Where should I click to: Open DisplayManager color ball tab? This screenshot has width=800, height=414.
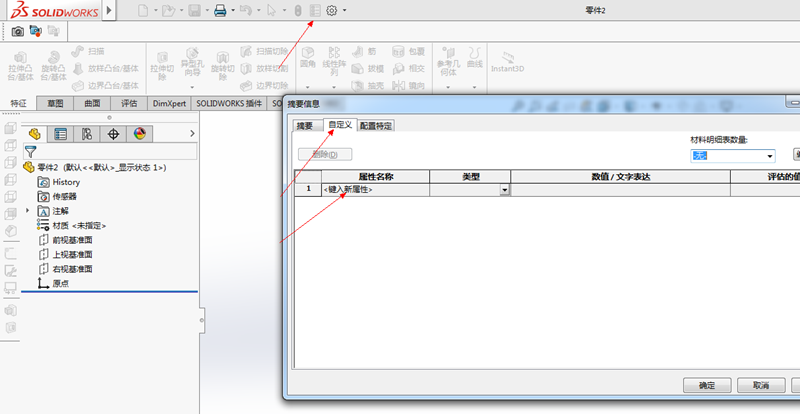pyautogui.click(x=139, y=134)
